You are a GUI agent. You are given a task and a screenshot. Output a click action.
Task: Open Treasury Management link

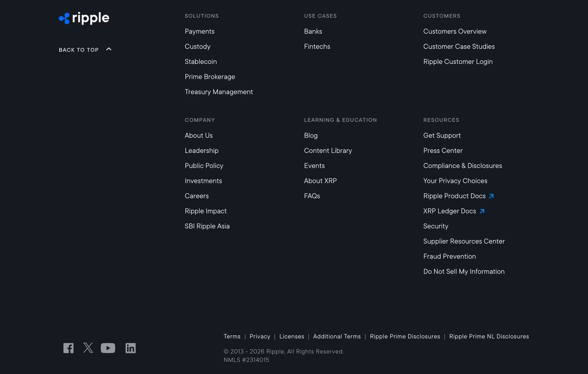pyautogui.click(x=219, y=92)
